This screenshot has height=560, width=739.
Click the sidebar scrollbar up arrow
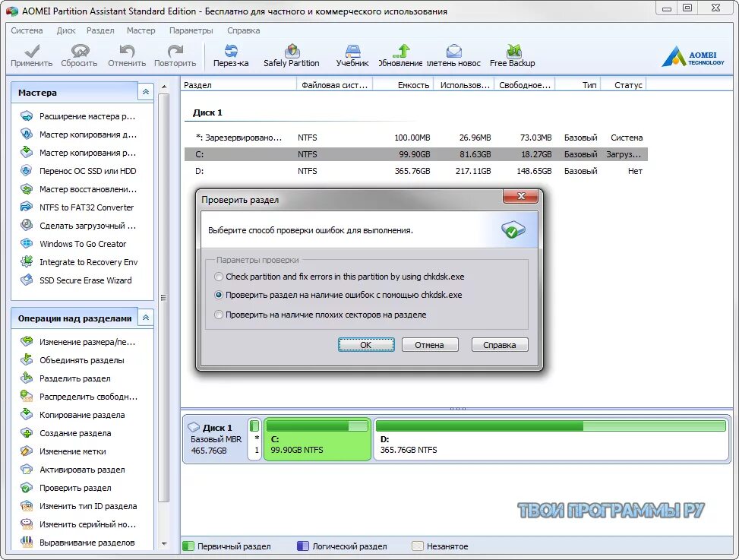click(164, 87)
